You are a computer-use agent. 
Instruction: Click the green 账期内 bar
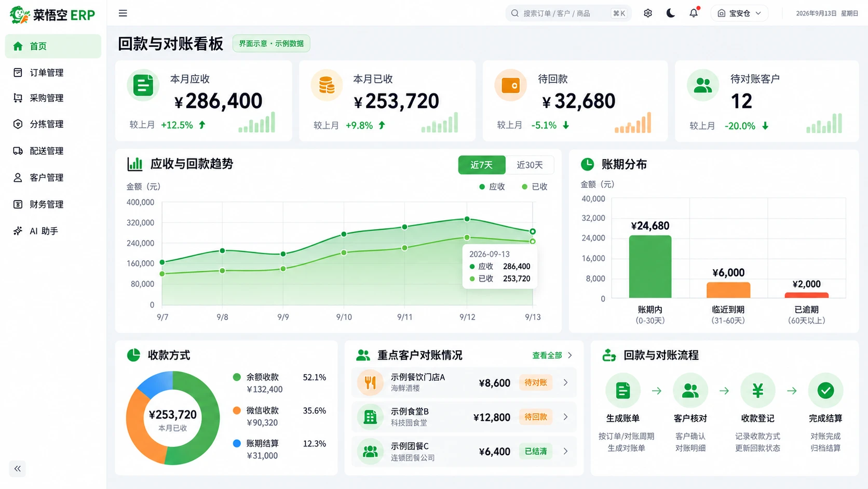click(x=650, y=267)
